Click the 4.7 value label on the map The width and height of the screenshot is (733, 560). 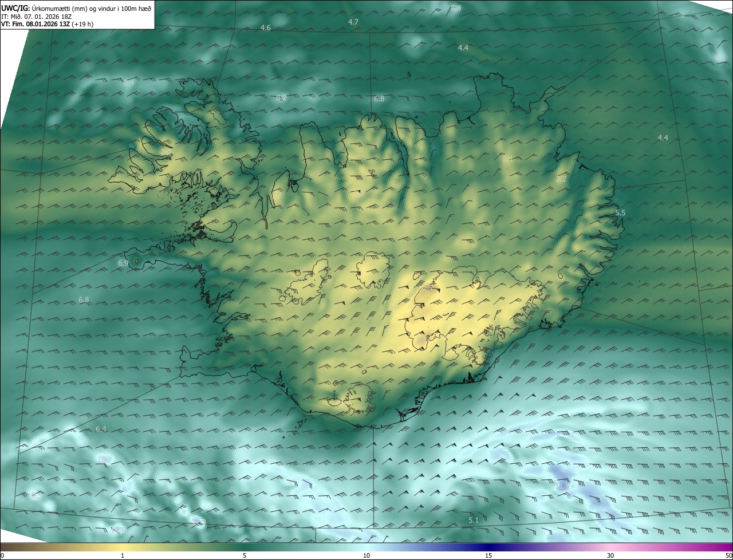click(353, 22)
